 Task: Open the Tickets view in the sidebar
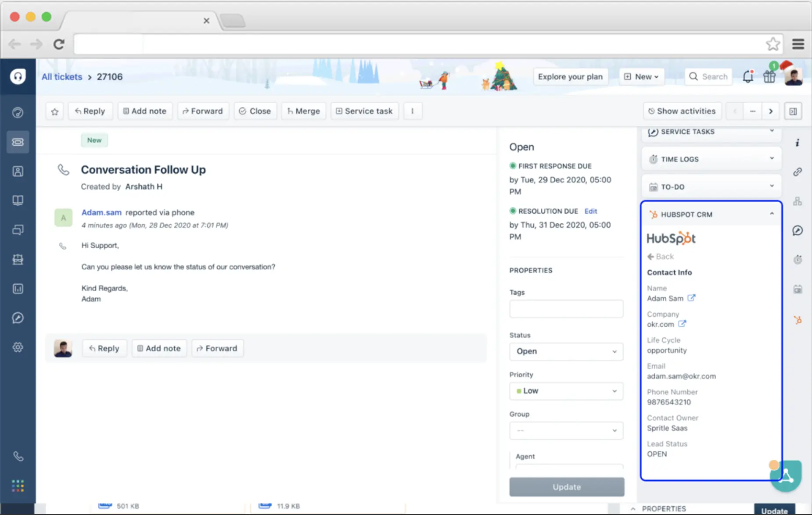[x=18, y=142]
